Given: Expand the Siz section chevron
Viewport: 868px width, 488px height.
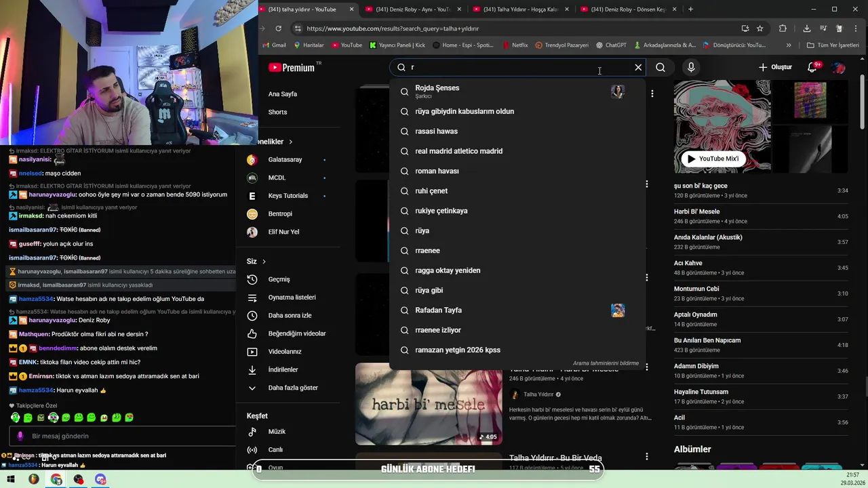Looking at the screenshot, I should (x=264, y=262).
